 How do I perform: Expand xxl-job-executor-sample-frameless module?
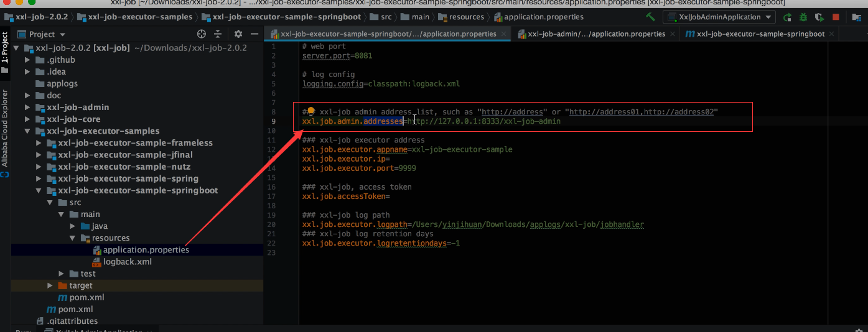(39, 143)
